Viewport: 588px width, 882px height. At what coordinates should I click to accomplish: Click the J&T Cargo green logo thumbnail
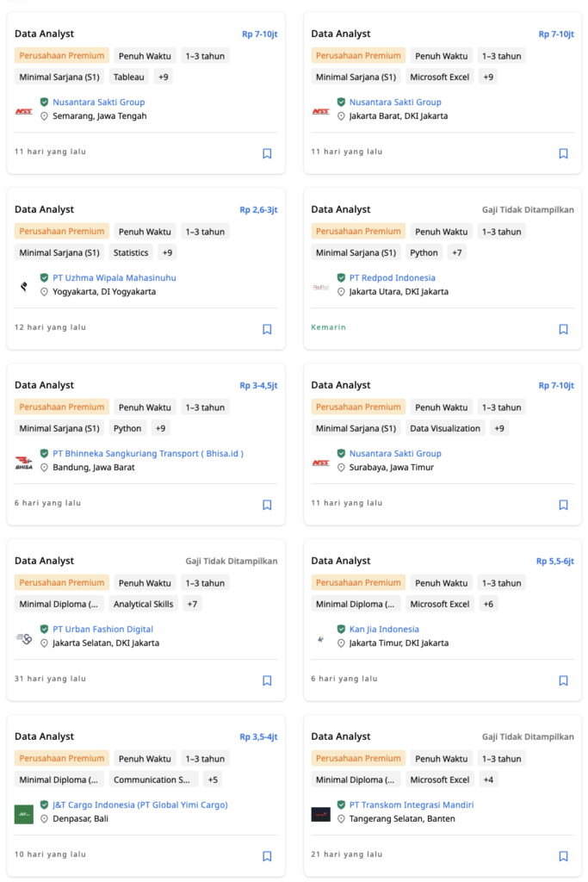click(23, 814)
